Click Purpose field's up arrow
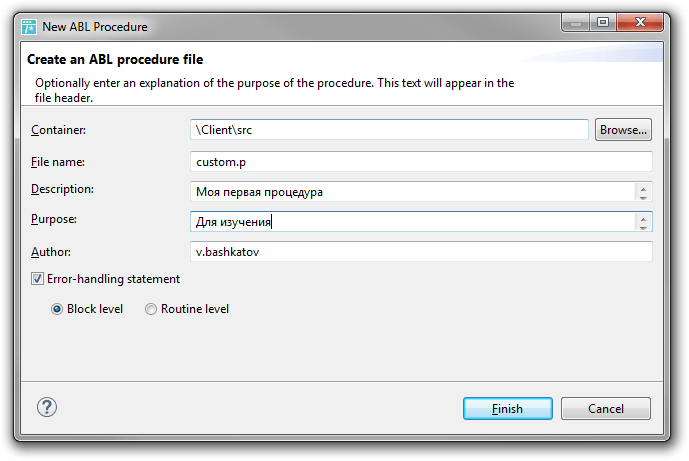Viewport: 689px width, 461px height. [643, 218]
